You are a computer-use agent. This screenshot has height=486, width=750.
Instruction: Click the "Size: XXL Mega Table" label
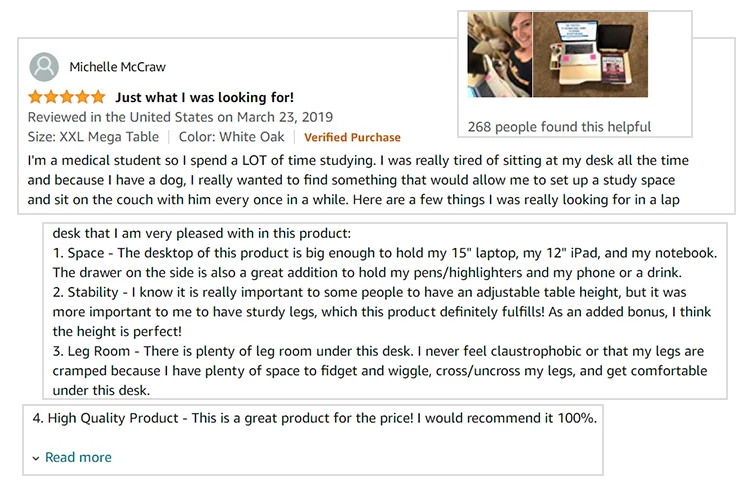93,137
